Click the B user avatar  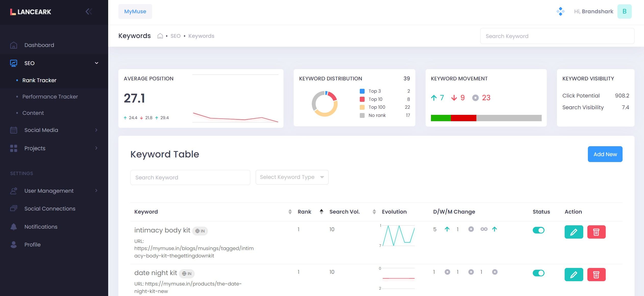(x=624, y=11)
